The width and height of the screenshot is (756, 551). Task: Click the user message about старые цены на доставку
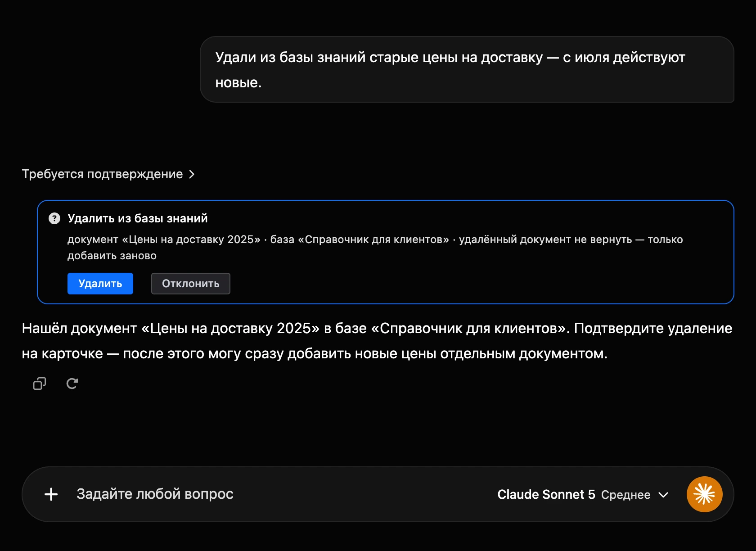[x=467, y=69]
